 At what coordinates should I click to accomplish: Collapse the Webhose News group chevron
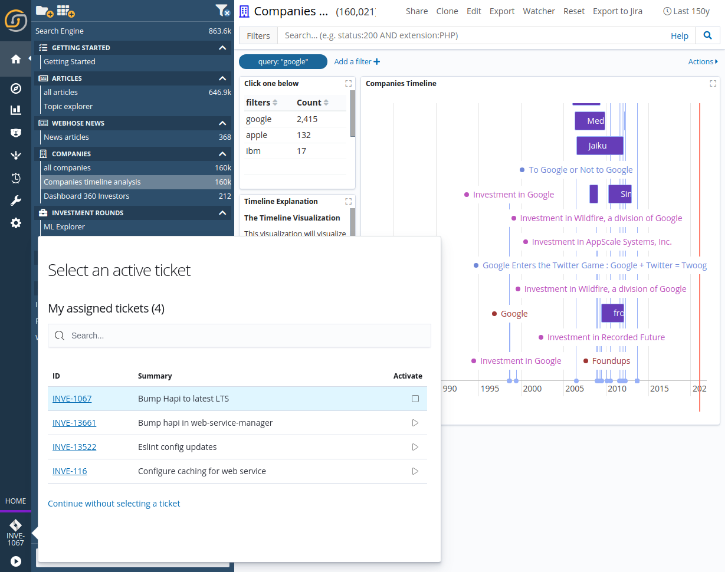pyautogui.click(x=222, y=123)
